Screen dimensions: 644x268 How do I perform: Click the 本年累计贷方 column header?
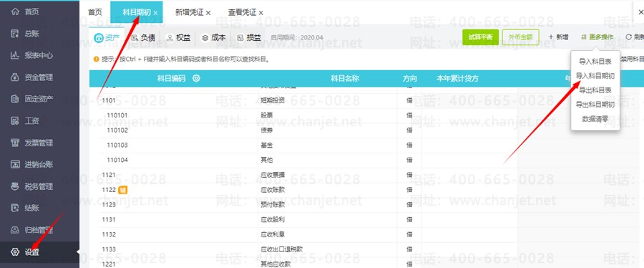point(457,78)
